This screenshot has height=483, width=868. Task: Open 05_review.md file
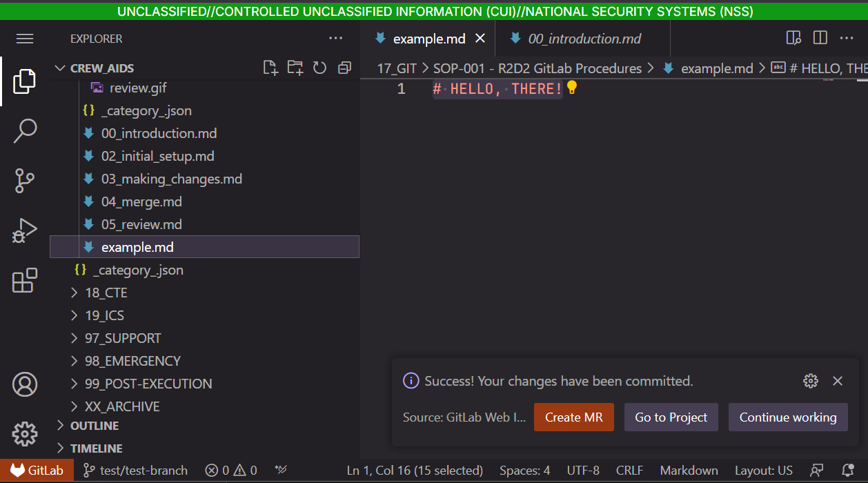204,224
